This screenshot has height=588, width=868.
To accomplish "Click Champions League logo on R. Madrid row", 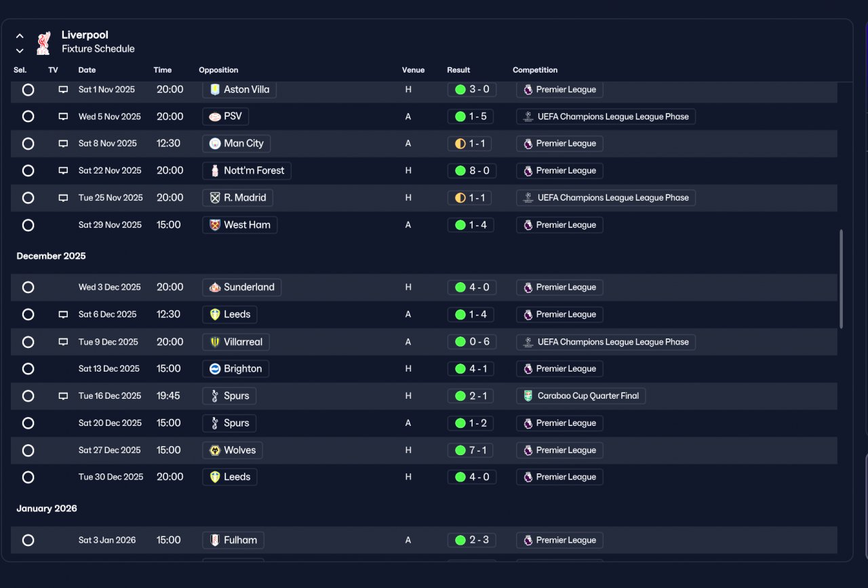I will [528, 198].
